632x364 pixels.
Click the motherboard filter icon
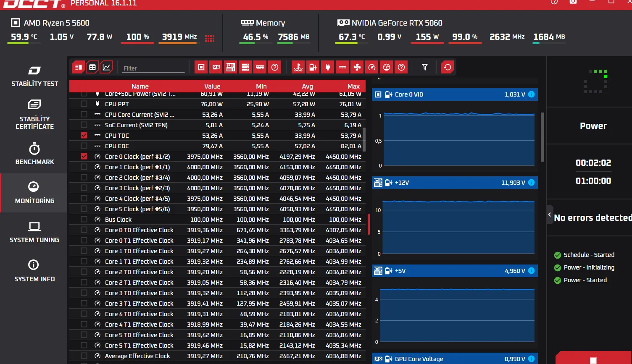click(x=231, y=67)
